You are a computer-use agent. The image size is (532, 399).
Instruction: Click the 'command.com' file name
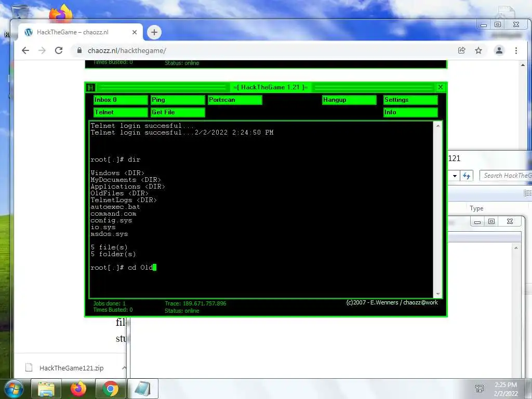[x=113, y=214]
